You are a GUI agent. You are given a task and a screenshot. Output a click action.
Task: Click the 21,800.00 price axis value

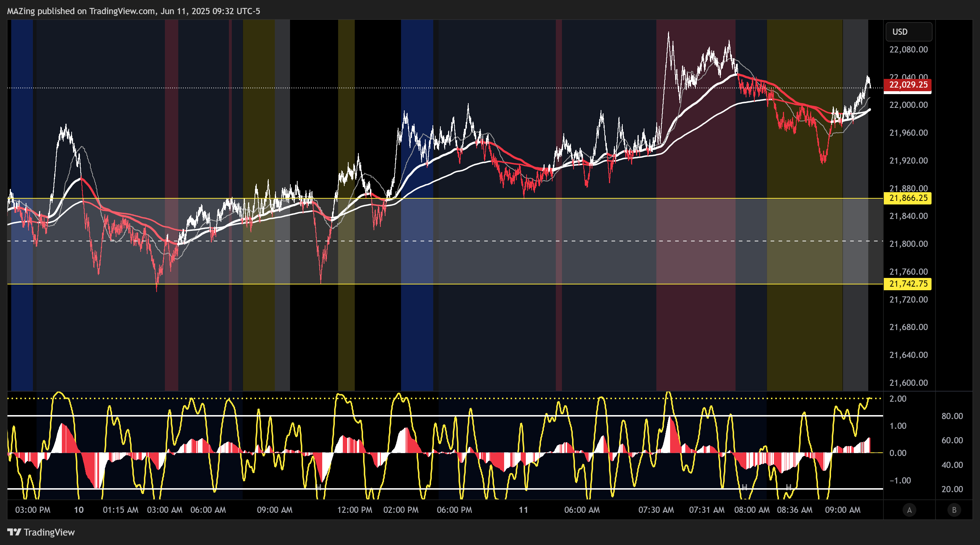[908, 244]
